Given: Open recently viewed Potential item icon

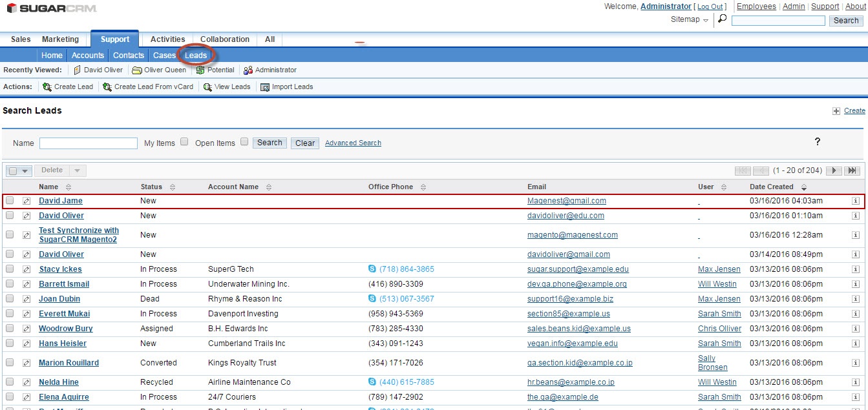Looking at the screenshot, I should click(200, 70).
